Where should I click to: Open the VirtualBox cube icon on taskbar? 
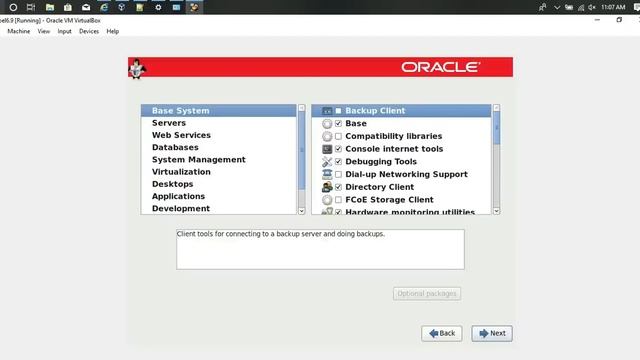pos(122,7)
